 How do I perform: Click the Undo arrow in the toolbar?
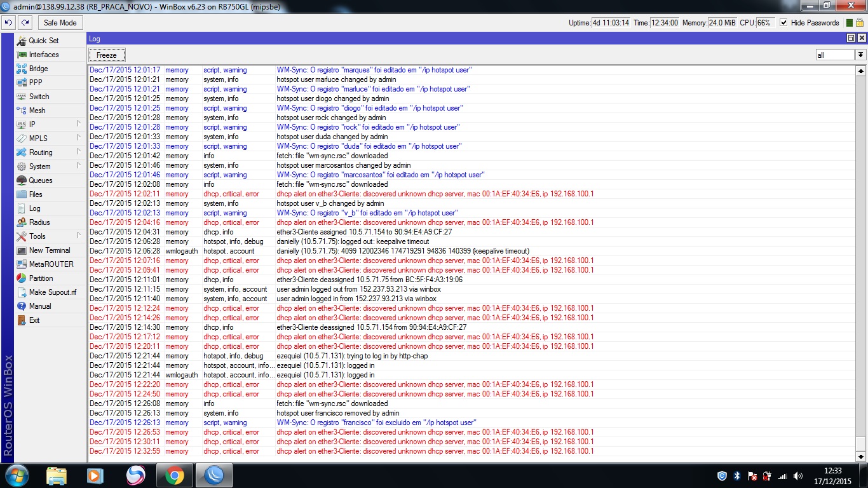pos(8,22)
